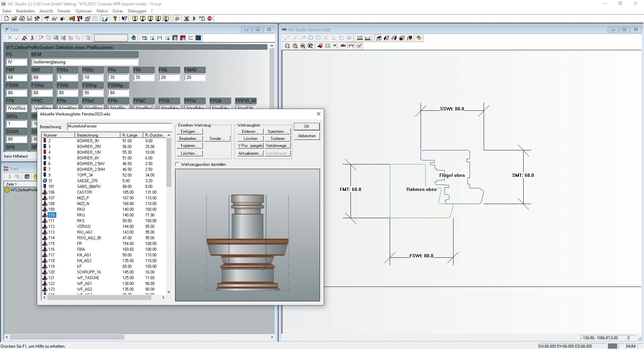The width and height of the screenshot is (644, 349).
Task: Click the Bezeichnung field containing MusterlisteFenster
Action: click(x=119, y=127)
